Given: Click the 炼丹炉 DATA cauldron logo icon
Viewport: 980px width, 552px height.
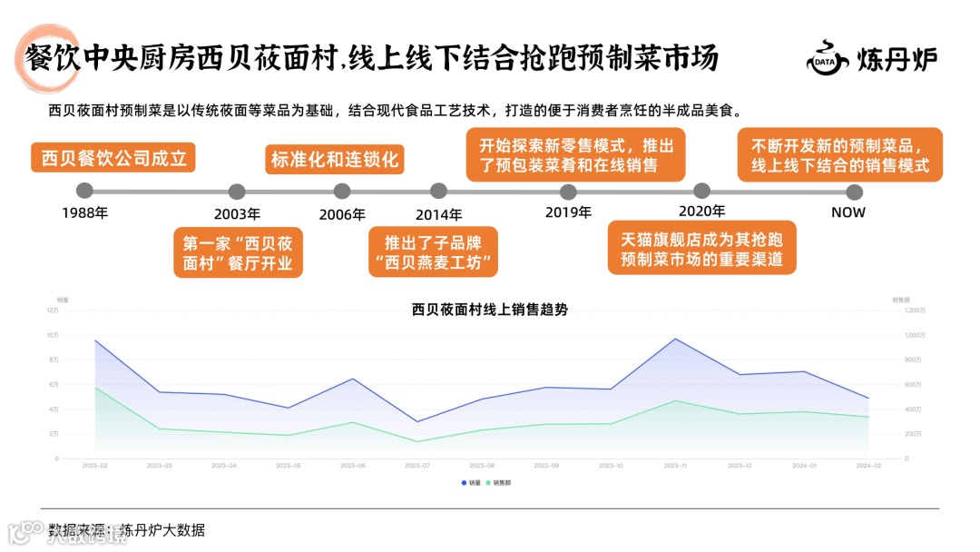Looking at the screenshot, I should 828,58.
